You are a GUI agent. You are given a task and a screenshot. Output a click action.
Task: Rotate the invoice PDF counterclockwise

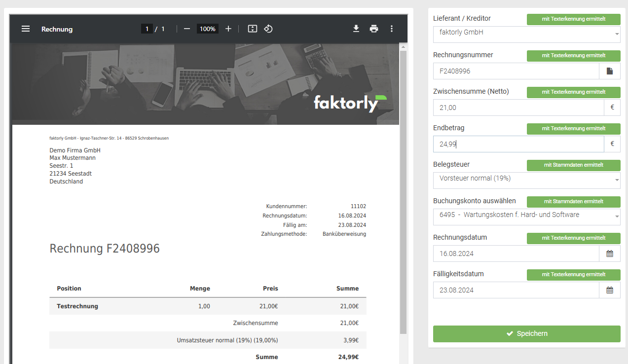pos(268,29)
